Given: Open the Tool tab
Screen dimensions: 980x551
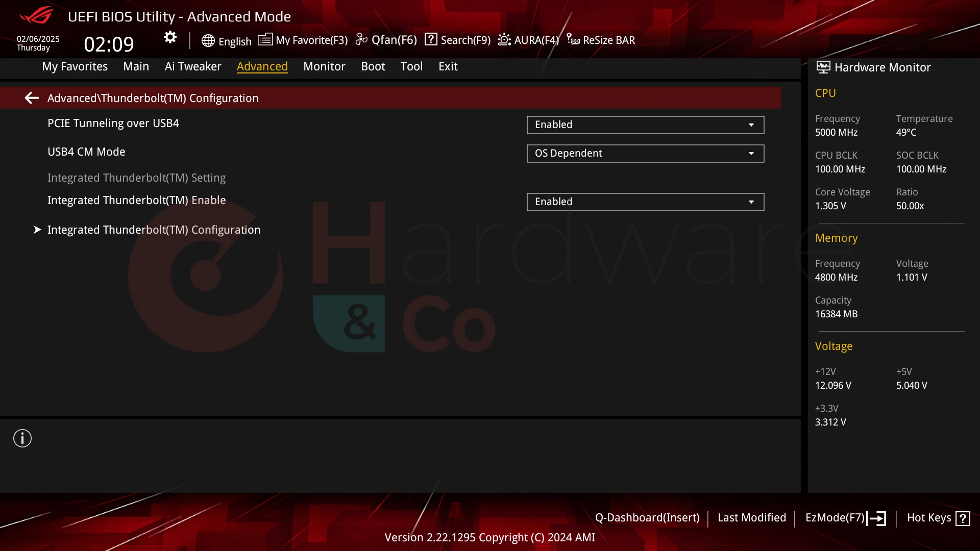Looking at the screenshot, I should coord(411,66).
